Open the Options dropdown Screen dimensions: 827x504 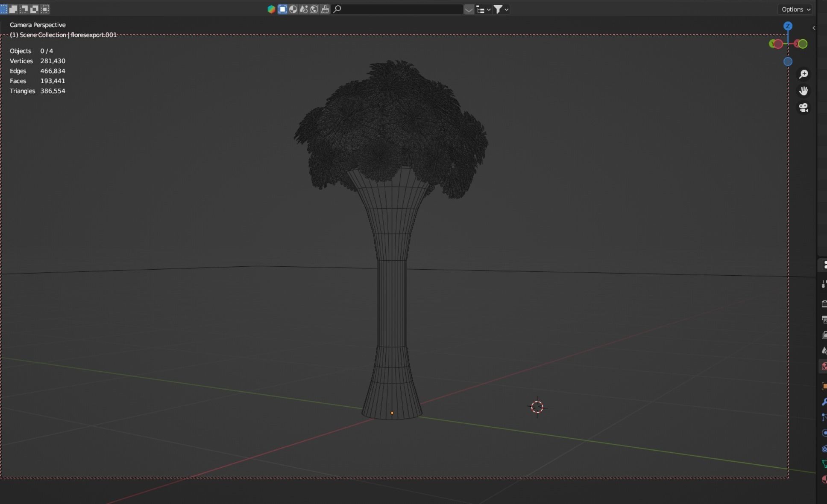click(x=795, y=9)
